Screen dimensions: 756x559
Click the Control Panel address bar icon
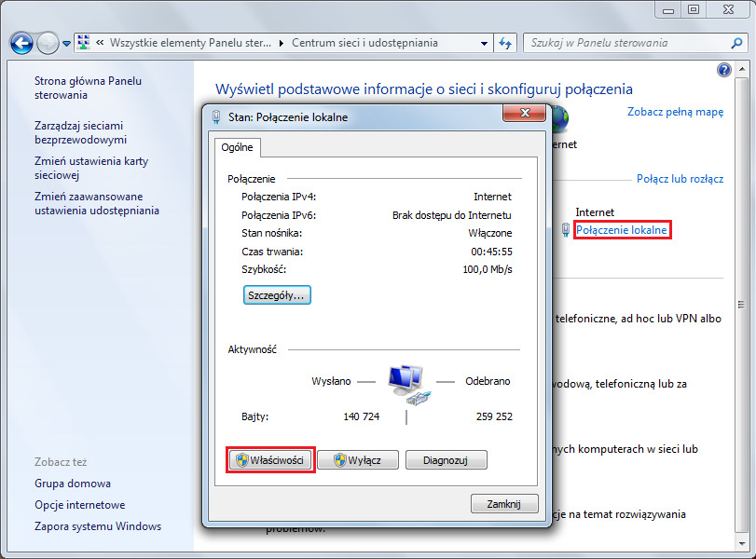pos(83,43)
